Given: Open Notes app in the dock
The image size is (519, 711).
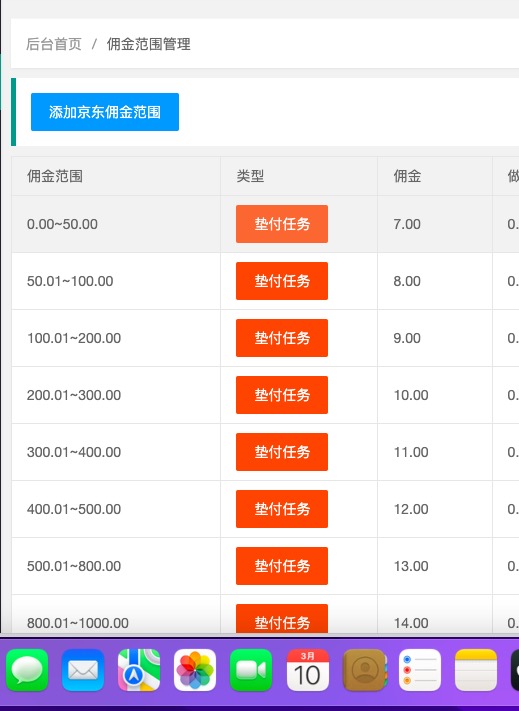Looking at the screenshot, I should 476,670.
